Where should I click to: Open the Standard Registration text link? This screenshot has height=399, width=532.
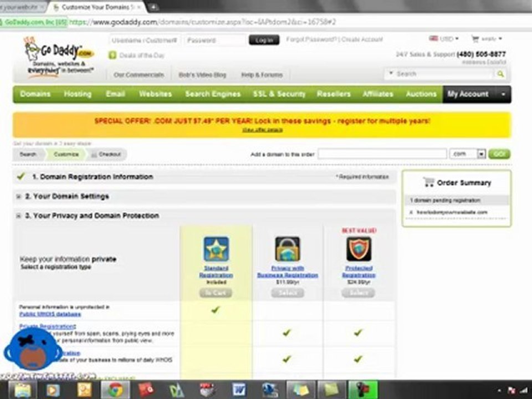pyautogui.click(x=216, y=272)
